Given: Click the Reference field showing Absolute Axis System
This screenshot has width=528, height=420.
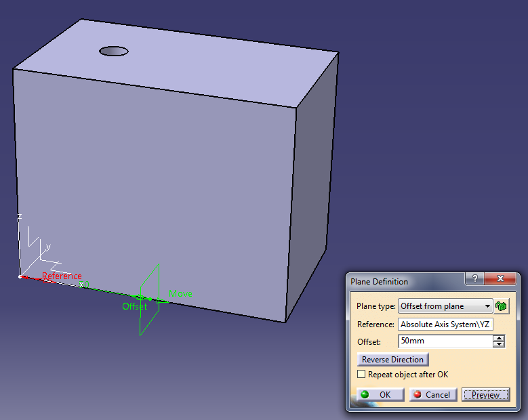Looking at the screenshot, I should point(445,324).
